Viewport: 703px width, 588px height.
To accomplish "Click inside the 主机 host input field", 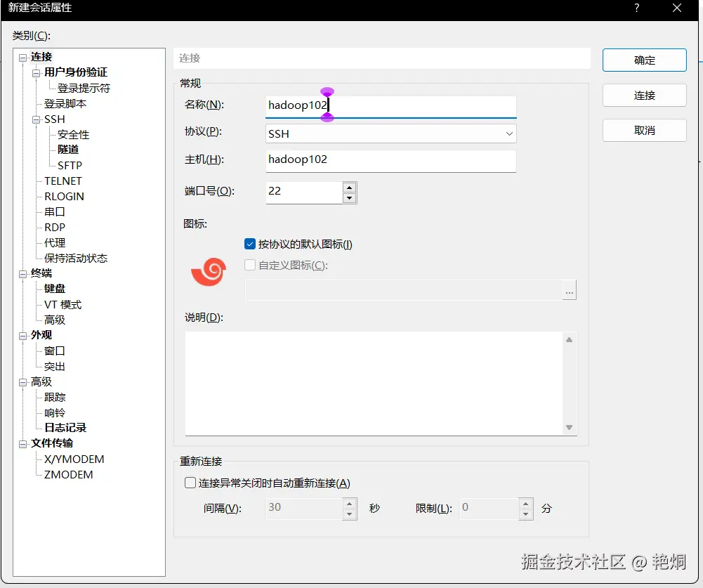I will [x=390, y=159].
